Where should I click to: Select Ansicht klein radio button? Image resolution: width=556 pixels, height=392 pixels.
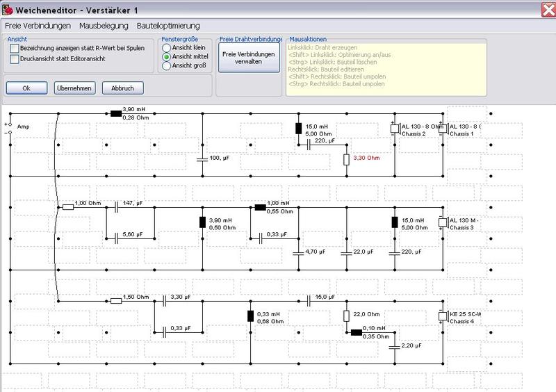pos(166,47)
